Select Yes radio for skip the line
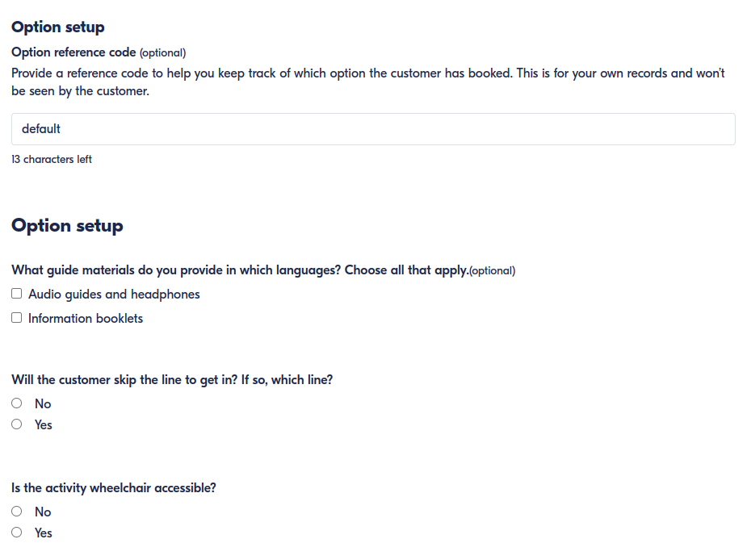747x560 pixels. click(17, 424)
